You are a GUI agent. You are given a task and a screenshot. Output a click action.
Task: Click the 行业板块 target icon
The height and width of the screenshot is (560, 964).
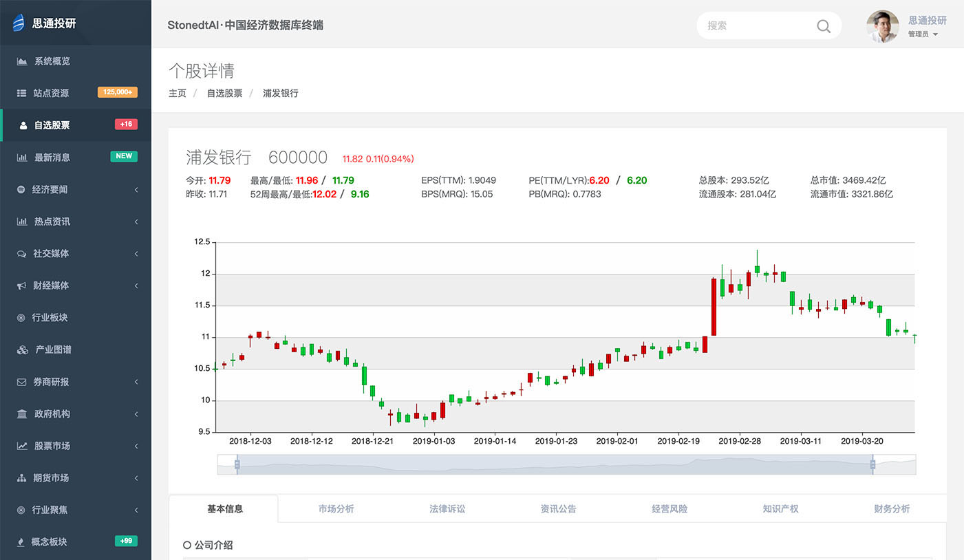22,318
